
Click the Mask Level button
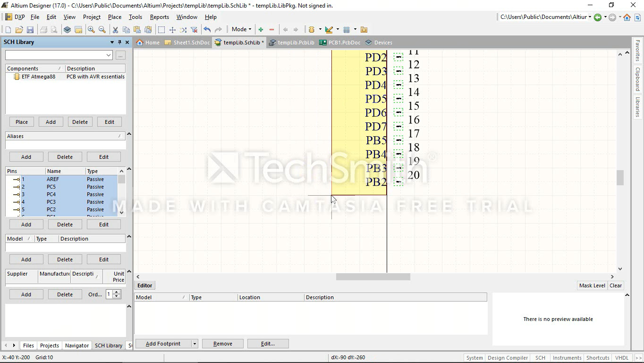coord(592,285)
